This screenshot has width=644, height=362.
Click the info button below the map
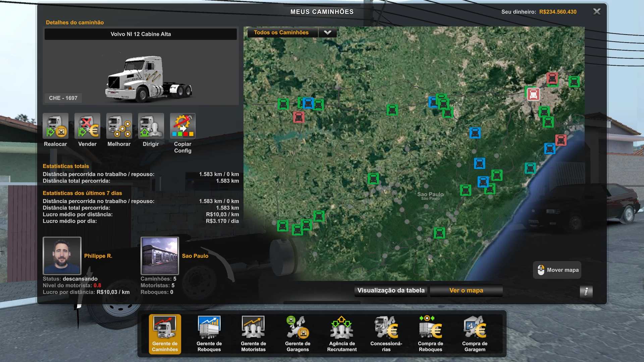pyautogui.click(x=586, y=291)
